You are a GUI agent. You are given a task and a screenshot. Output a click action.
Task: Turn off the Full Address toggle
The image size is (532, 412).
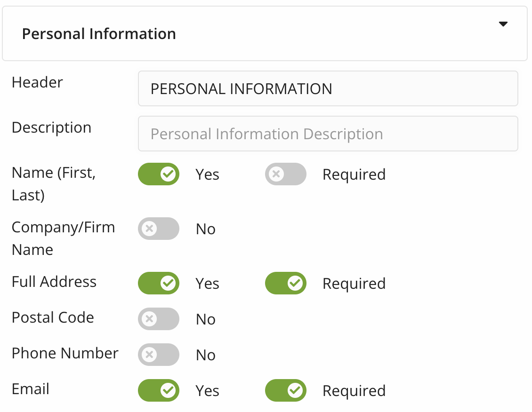159,283
